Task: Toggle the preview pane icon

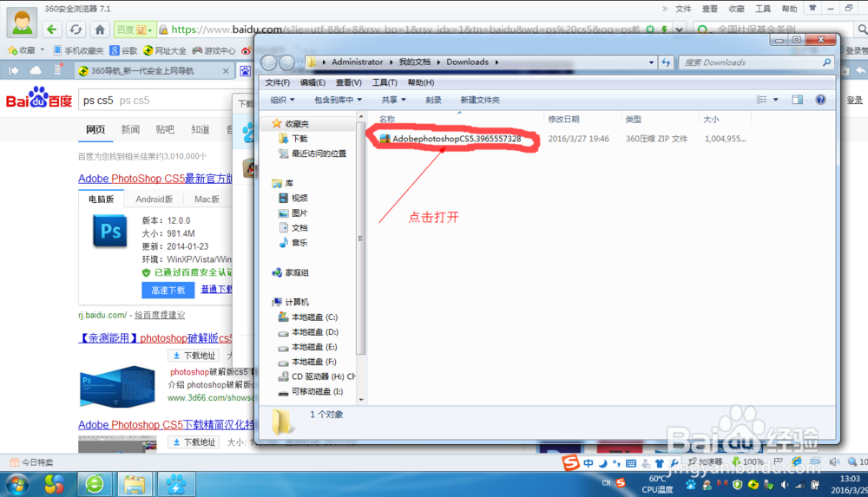Action: click(x=797, y=100)
